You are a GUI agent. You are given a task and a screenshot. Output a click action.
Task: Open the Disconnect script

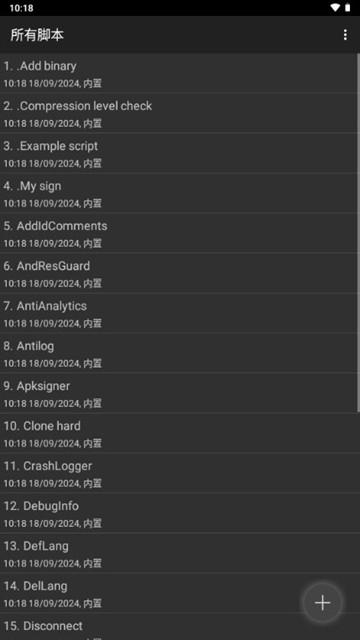point(178,627)
